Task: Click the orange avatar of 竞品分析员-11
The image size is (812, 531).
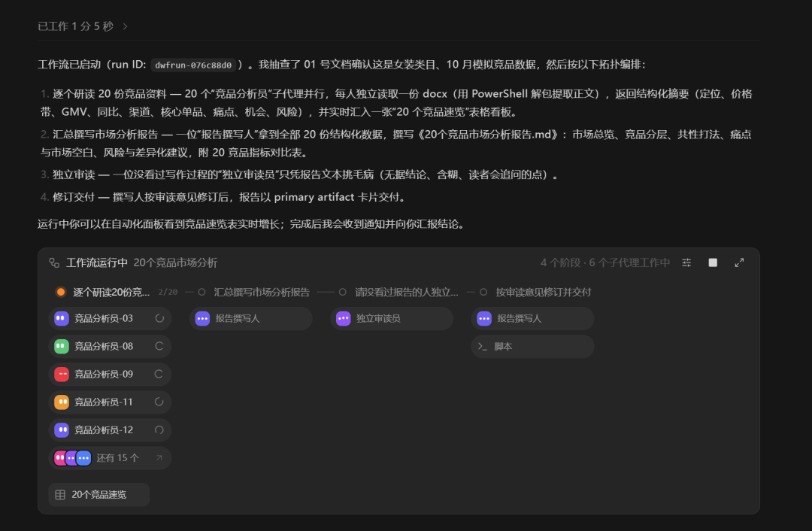Action: click(x=62, y=402)
